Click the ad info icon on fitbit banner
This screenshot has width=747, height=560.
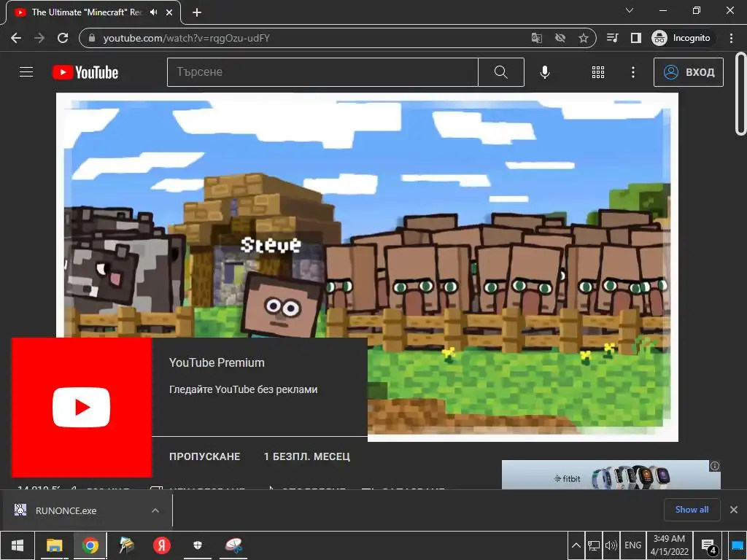pos(715,466)
